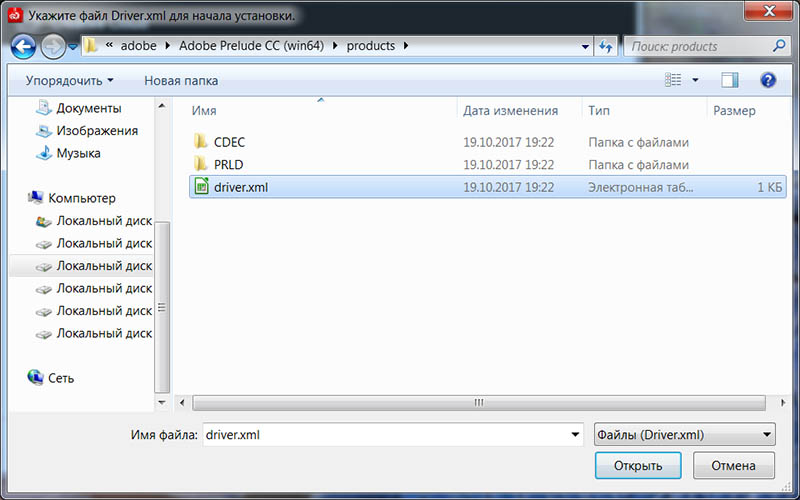Select the CDEC folder name

pos(230,142)
